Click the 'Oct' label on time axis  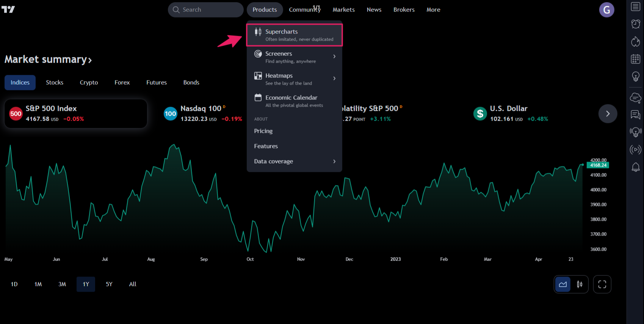pos(250,259)
